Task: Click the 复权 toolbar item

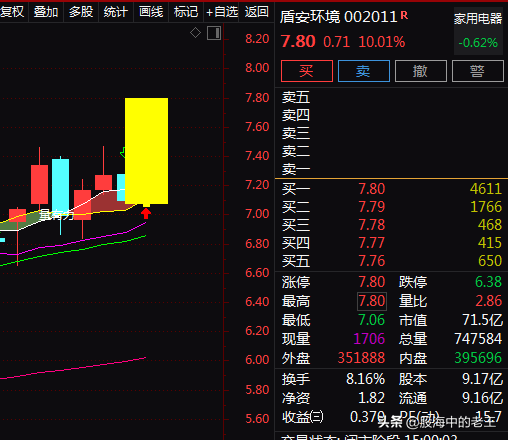Action: click(x=12, y=12)
